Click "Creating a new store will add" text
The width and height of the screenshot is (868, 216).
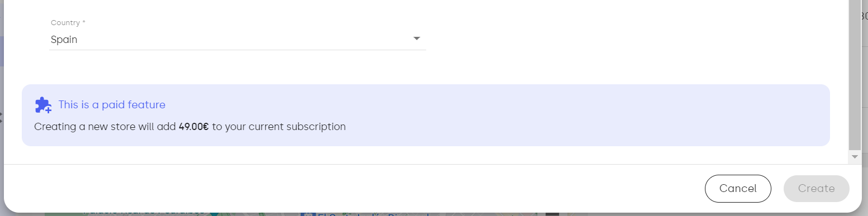pyautogui.click(x=105, y=127)
